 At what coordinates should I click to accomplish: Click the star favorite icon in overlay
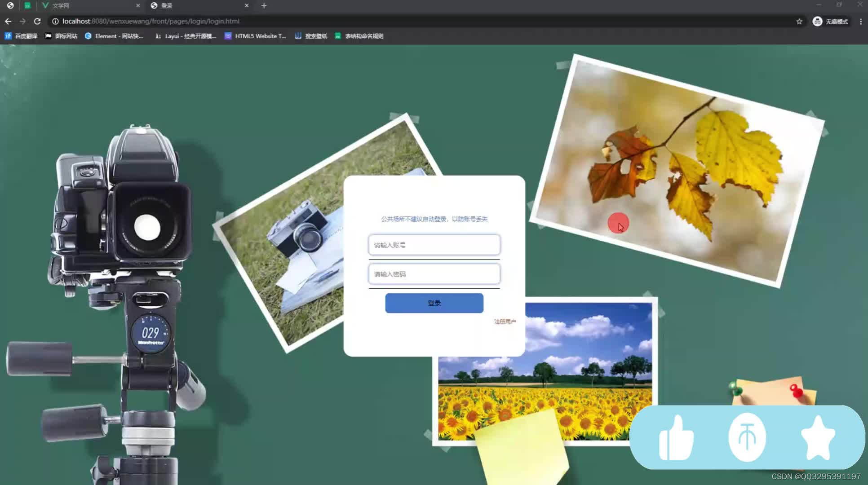[818, 437]
